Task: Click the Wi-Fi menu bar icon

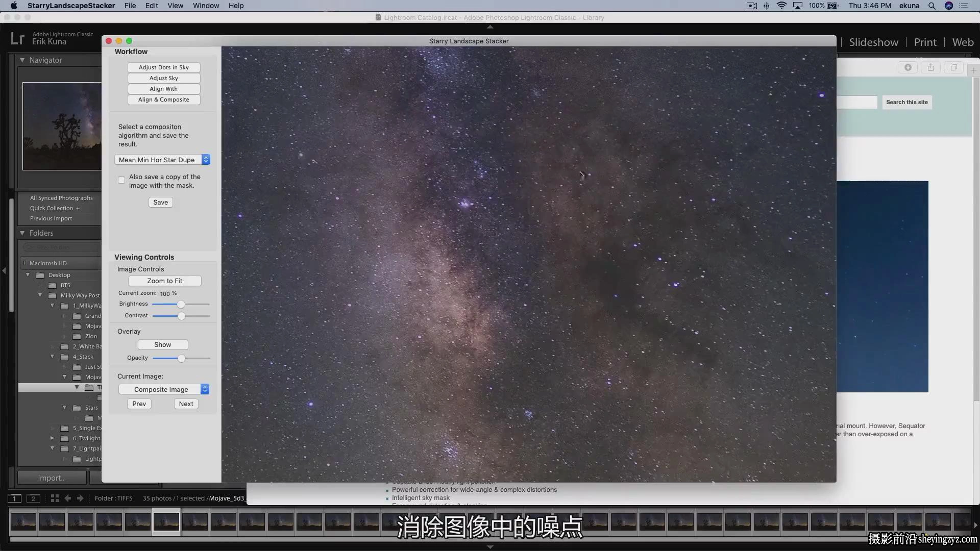Action: (x=781, y=6)
